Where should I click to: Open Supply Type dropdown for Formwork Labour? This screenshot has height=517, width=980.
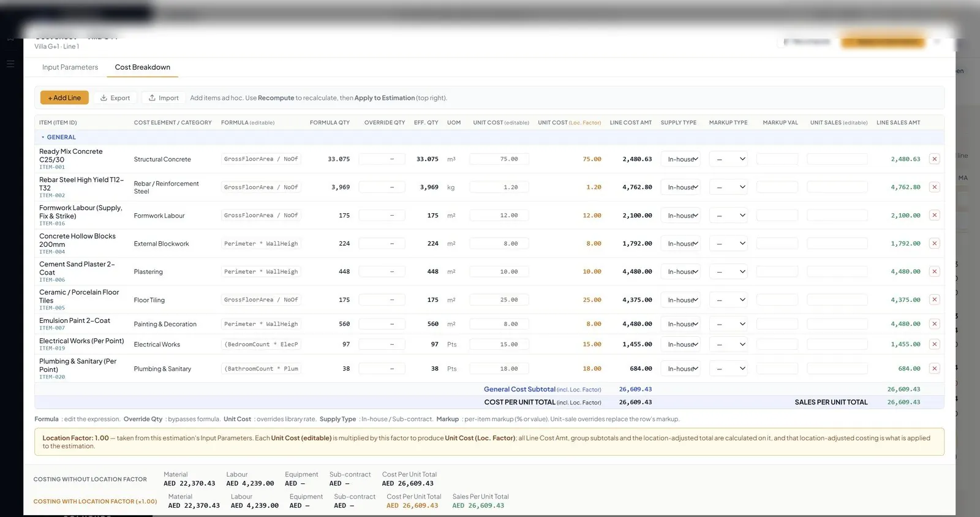[x=680, y=216]
